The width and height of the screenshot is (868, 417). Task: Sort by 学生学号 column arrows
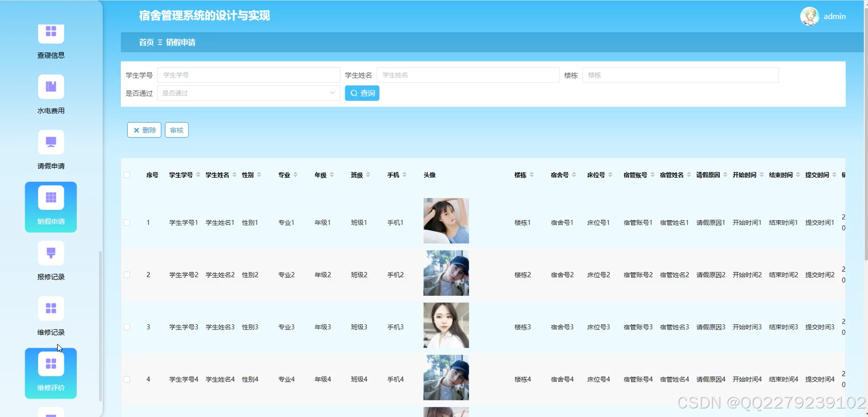click(x=198, y=175)
